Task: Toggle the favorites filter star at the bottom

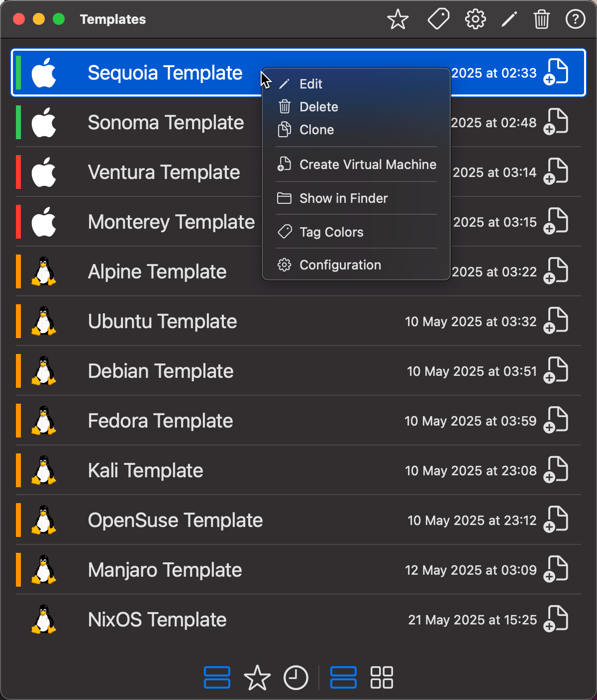Action: (257, 677)
